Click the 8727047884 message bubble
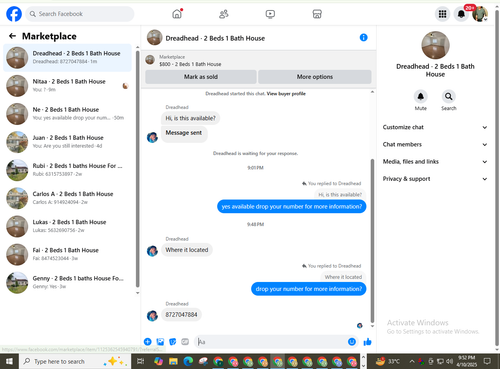 (181, 315)
